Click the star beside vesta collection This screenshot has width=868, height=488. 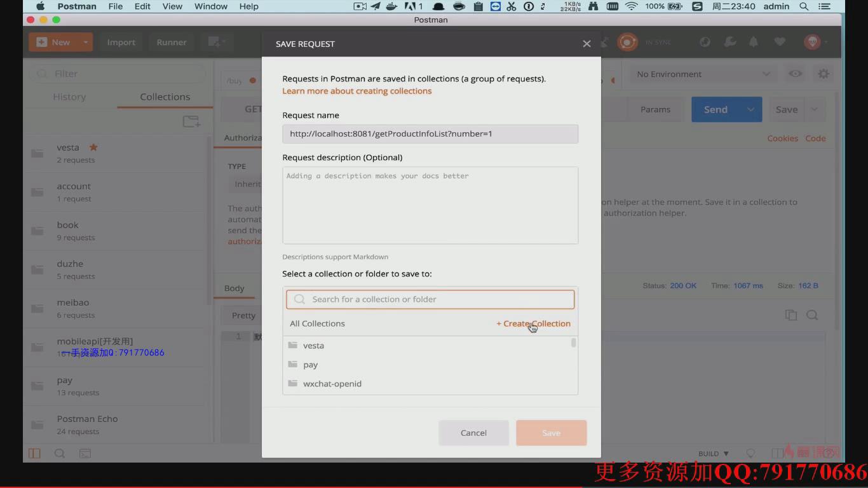93,147
